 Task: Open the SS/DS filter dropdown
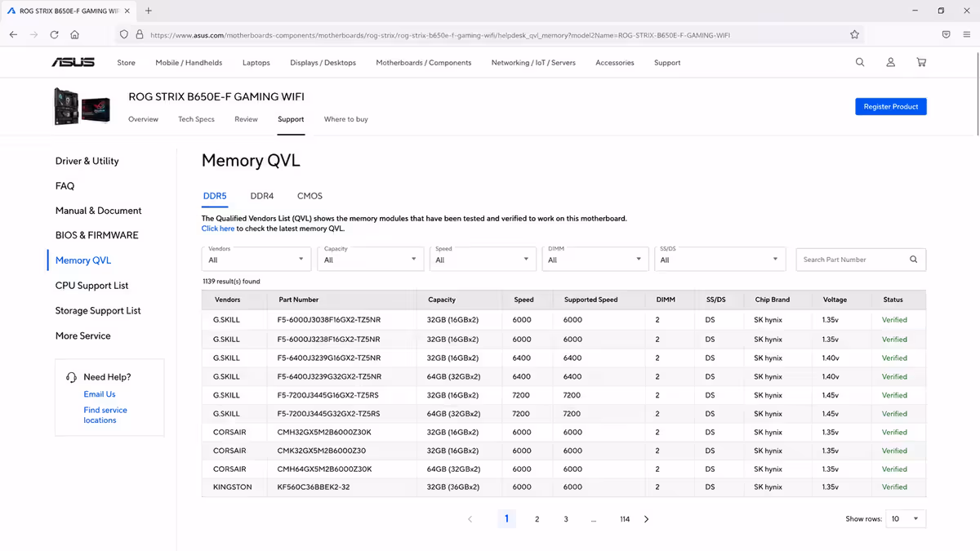pyautogui.click(x=719, y=259)
